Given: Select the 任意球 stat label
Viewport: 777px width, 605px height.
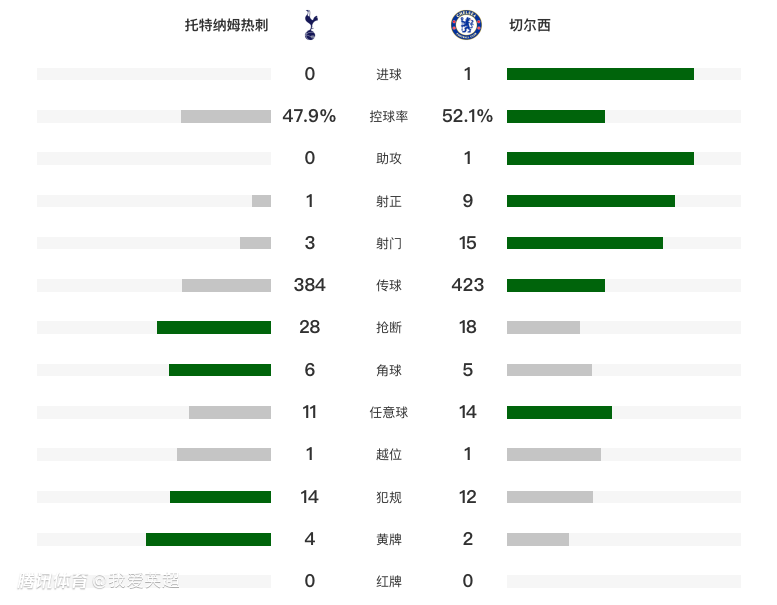Looking at the screenshot, I should click(389, 412).
